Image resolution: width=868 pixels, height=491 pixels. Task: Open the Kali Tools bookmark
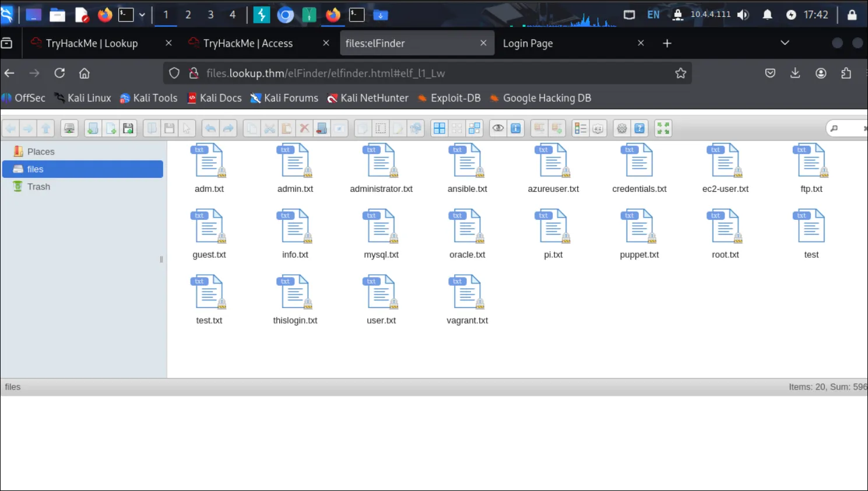click(149, 98)
